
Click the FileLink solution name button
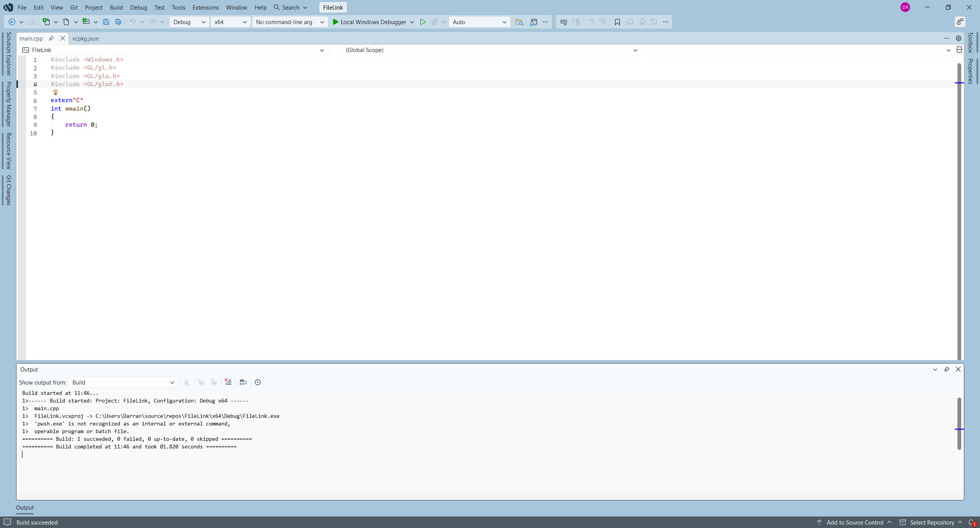coord(333,7)
